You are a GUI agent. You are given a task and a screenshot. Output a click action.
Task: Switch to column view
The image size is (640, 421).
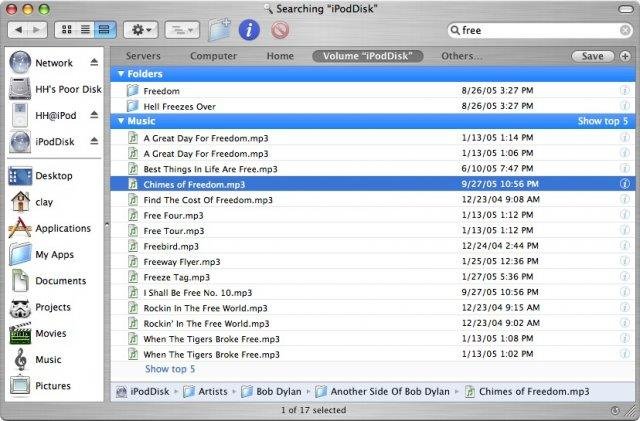(105, 29)
